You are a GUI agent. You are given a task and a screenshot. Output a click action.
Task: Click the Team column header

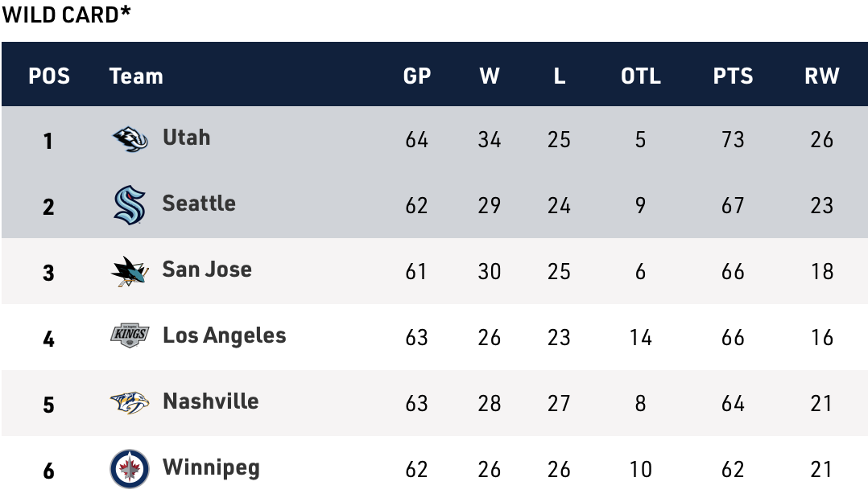coord(136,76)
